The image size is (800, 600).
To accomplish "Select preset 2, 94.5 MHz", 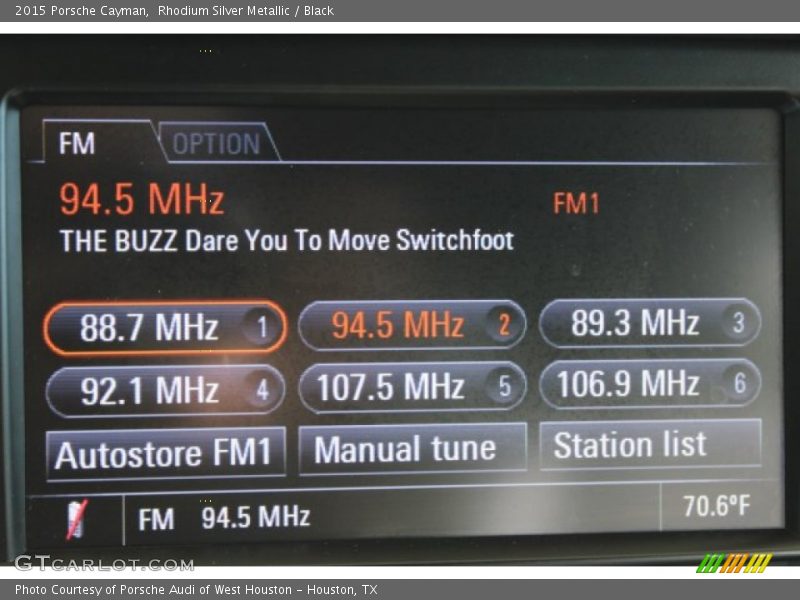I will point(412,325).
